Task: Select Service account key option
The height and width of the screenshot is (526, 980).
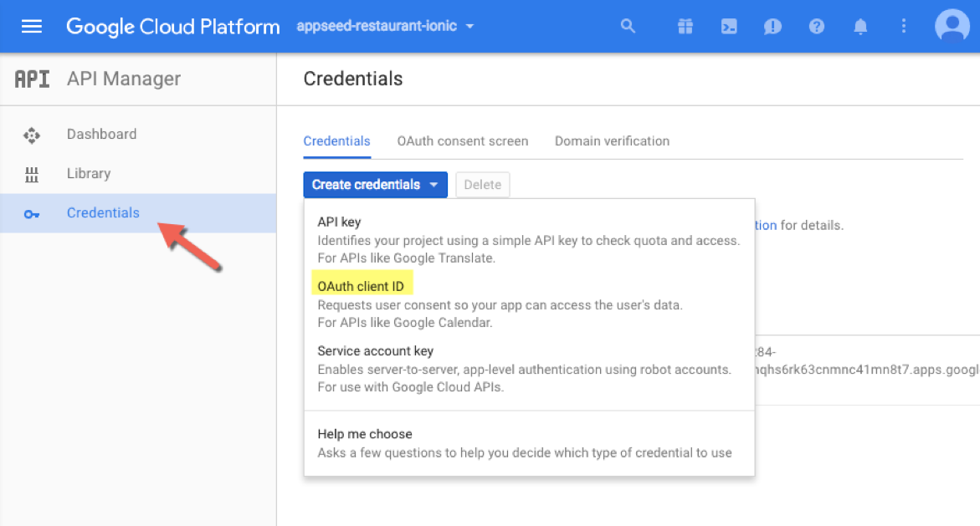Action: tap(529, 369)
